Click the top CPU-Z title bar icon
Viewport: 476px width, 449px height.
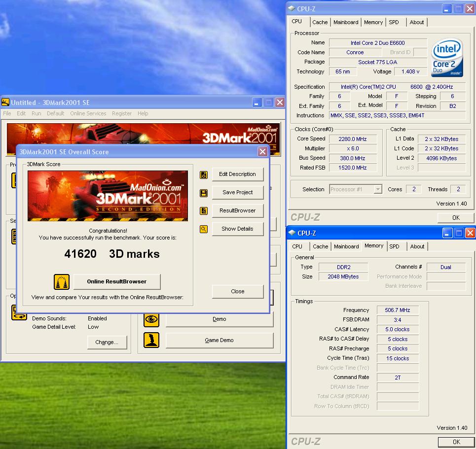(x=292, y=8)
